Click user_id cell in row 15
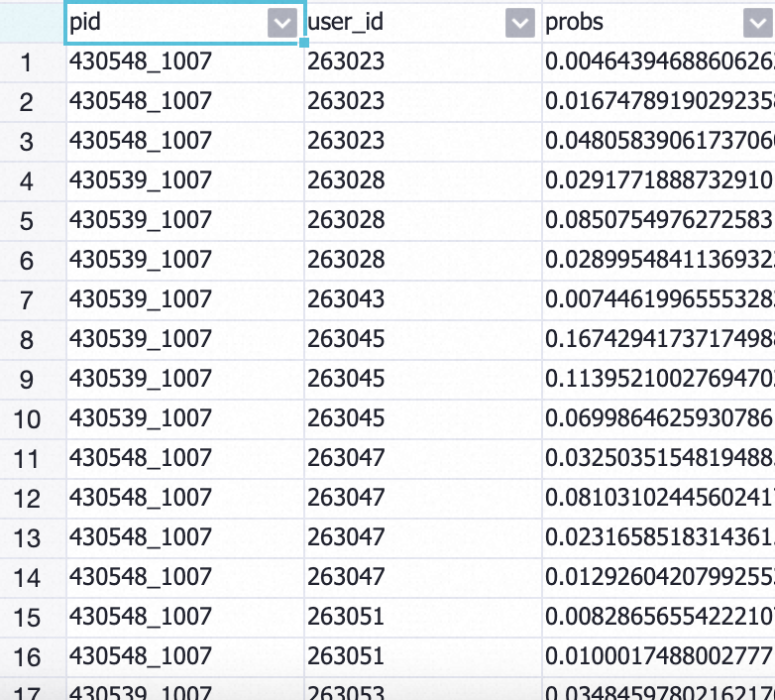 (423, 618)
